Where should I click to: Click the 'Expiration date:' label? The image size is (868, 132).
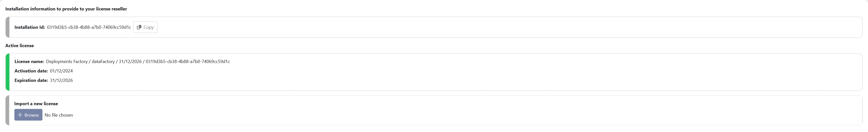coord(31,80)
